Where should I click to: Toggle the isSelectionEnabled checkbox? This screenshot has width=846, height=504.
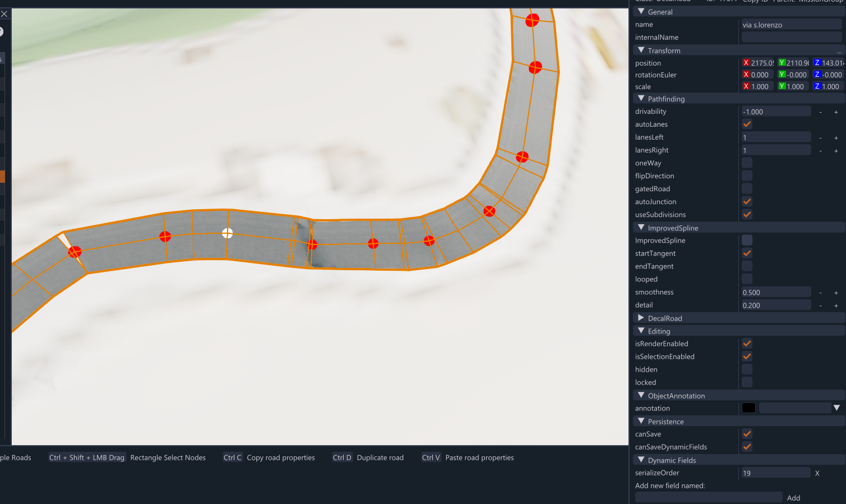tap(747, 357)
